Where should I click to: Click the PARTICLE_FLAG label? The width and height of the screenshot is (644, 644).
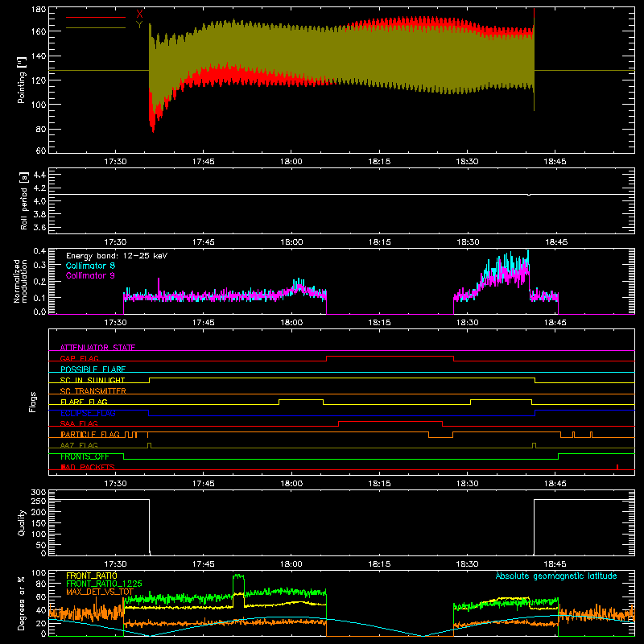pos(90,434)
